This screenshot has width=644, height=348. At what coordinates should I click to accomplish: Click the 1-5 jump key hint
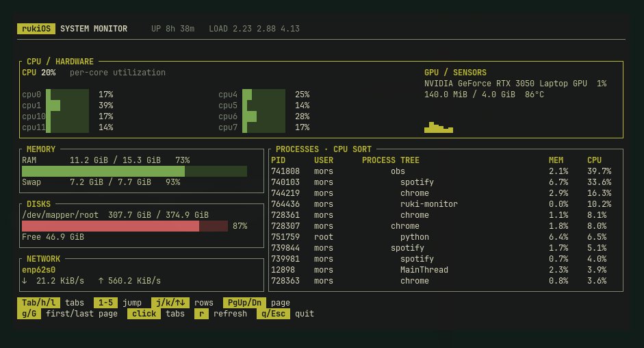tap(105, 303)
